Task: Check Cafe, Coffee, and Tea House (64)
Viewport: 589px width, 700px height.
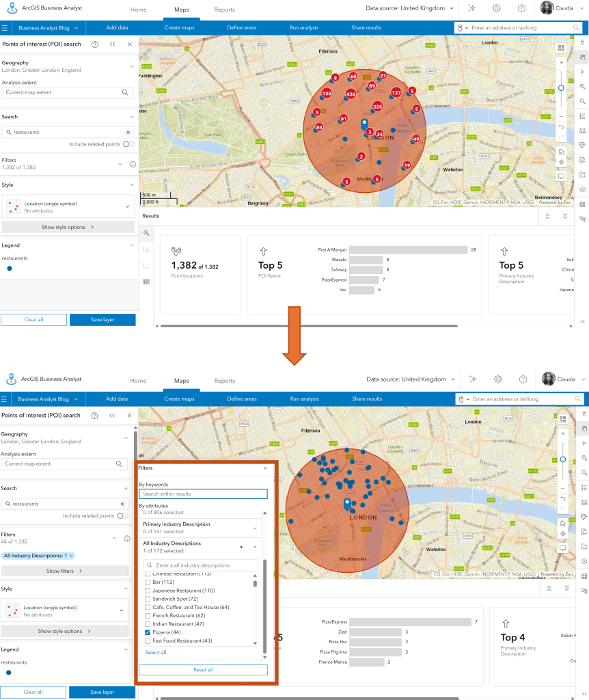Action: point(148,607)
